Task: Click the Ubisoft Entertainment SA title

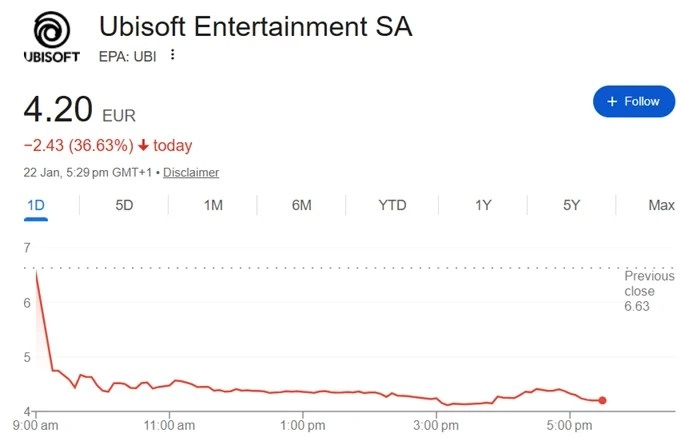Action: (255, 27)
